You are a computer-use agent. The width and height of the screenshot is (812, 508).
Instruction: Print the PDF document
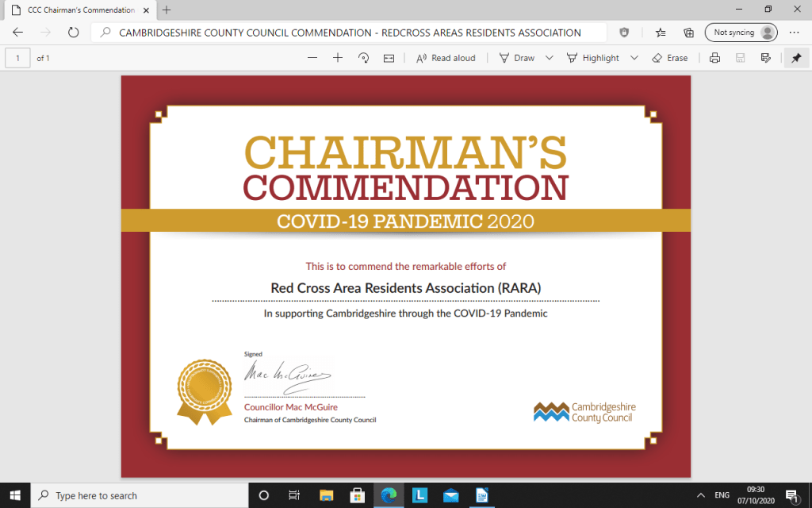[x=714, y=58]
